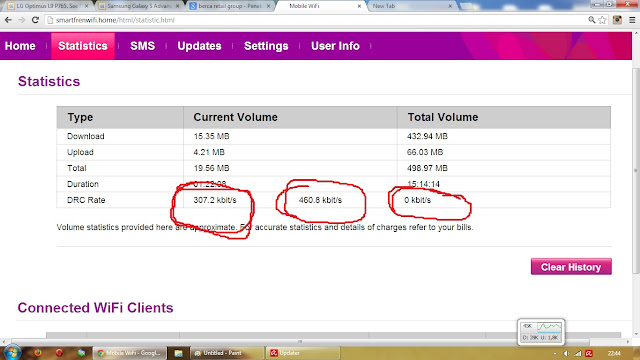Screen dimensions: 640x360
Task: Click the Clear History button
Action: point(571,267)
